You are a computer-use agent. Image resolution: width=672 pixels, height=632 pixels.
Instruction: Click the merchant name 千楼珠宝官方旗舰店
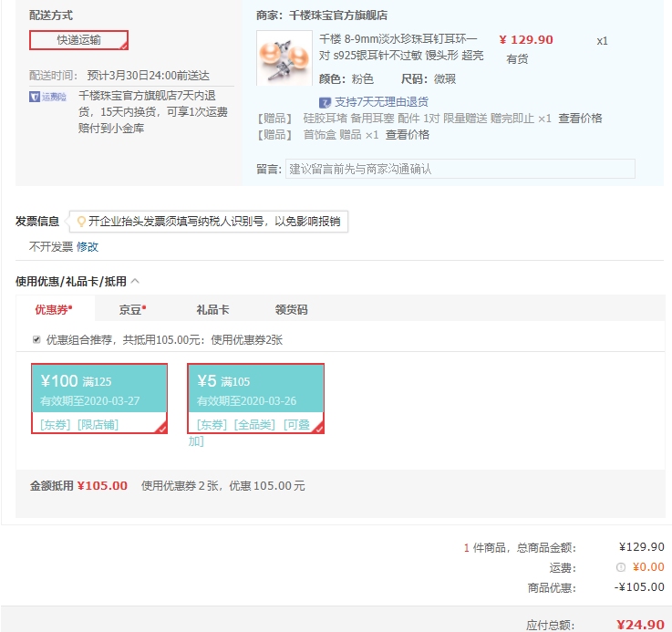(x=338, y=16)
